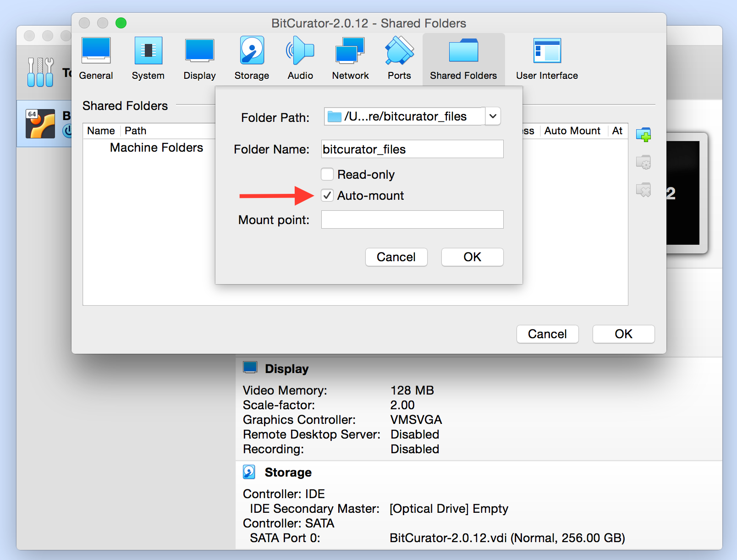Sort by the Name column header
Image resolution: width=737 pixels, height=560 pixels.
tap(101, 131)
